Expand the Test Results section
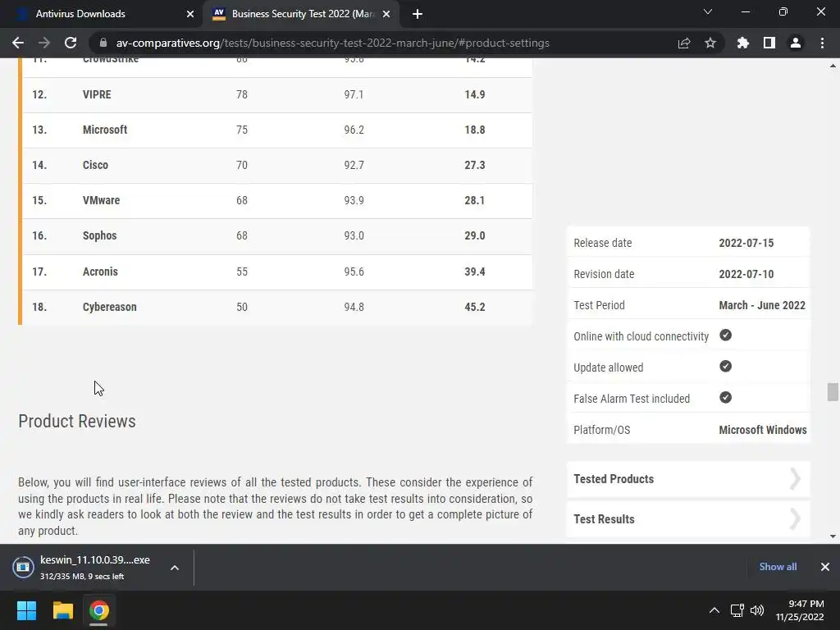The height and width of the screenshot is (630, 840). tap(688, 519)
